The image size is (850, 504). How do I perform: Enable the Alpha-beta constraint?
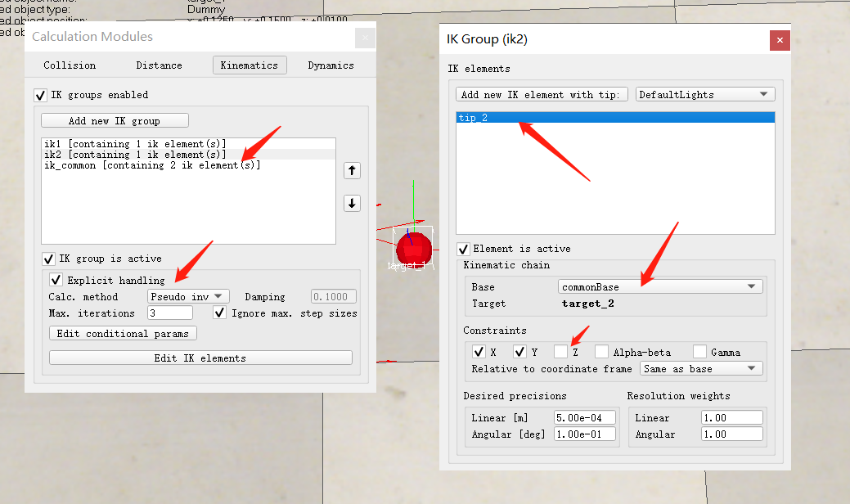601,352
